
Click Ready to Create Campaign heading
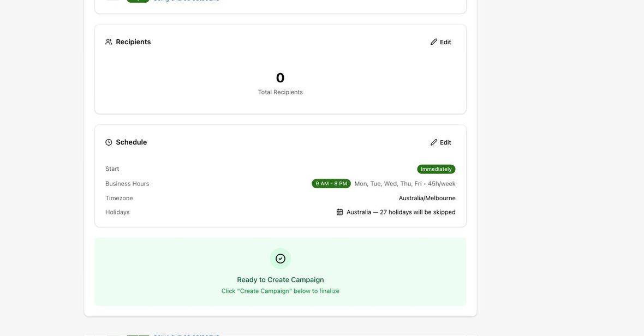coord(281,280)
